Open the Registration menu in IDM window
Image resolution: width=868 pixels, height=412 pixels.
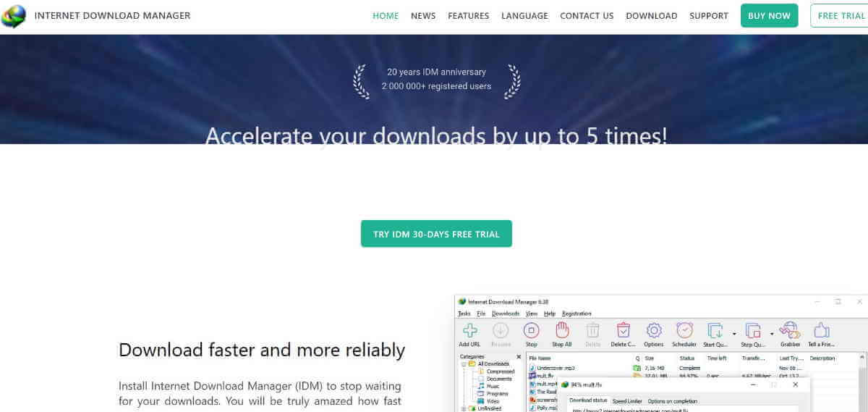coord(576,314)
